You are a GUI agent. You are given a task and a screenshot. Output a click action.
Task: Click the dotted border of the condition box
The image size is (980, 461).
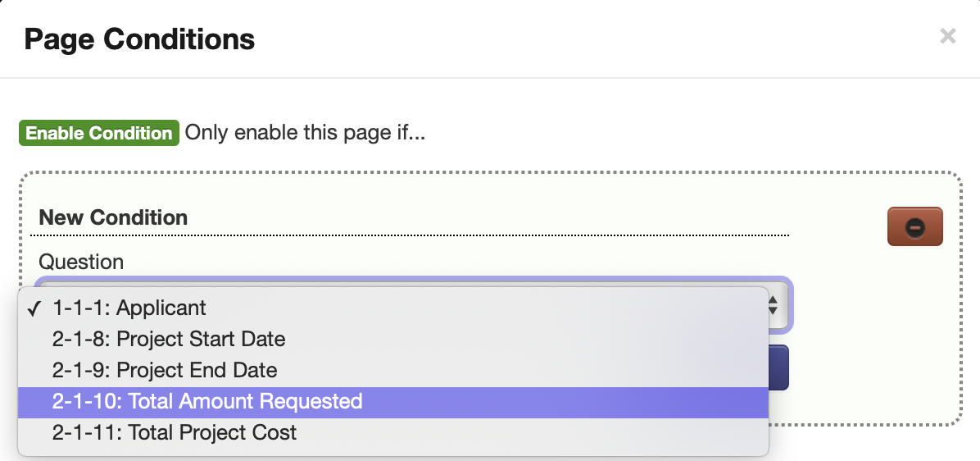coord(492,173)
